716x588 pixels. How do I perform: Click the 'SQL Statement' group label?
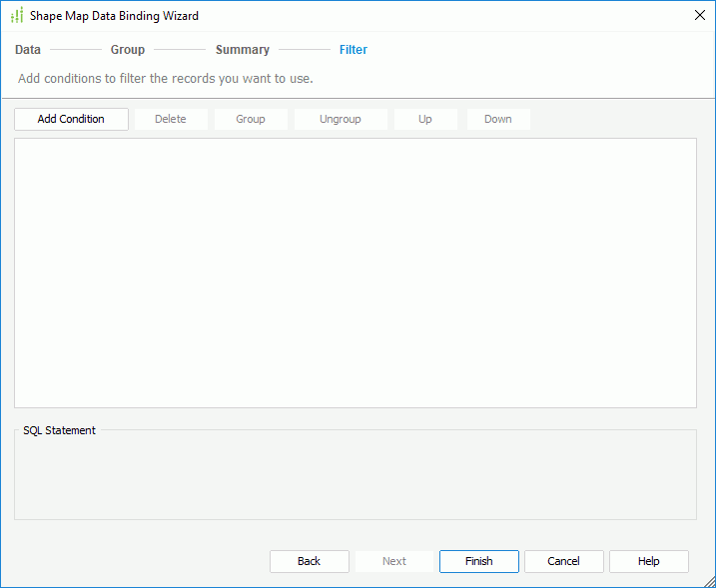tap(59, 430)
